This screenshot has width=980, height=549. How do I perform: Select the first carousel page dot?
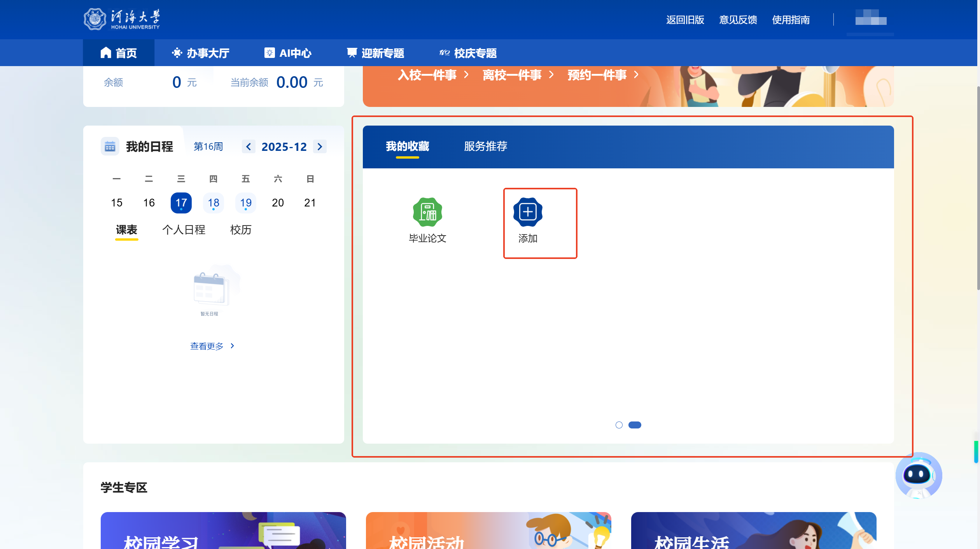point(619,425)
